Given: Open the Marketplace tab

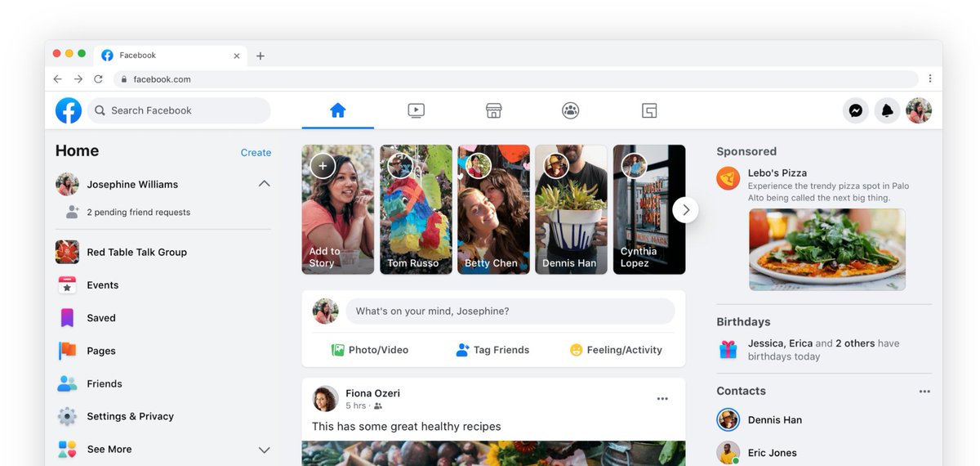Looking at the screenshot, I should (x=493, y=110).
